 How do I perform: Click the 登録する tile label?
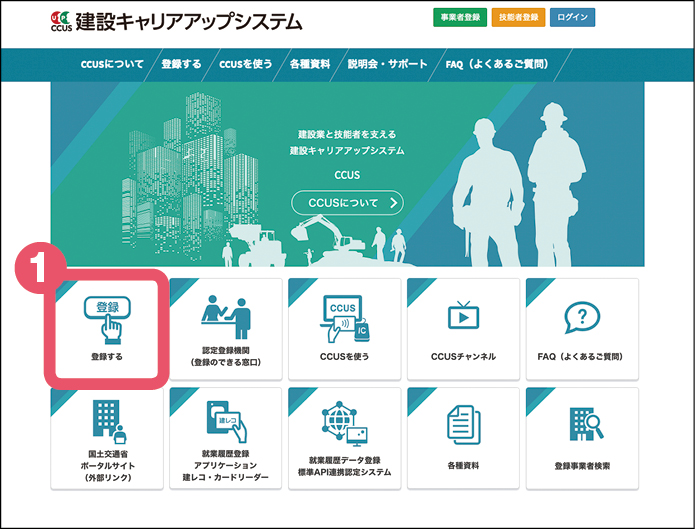107,357
